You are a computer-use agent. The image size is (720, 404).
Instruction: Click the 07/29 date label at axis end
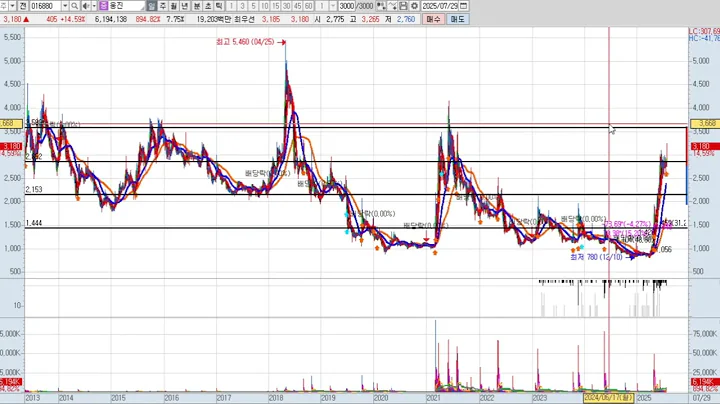(x=702, y=398)
